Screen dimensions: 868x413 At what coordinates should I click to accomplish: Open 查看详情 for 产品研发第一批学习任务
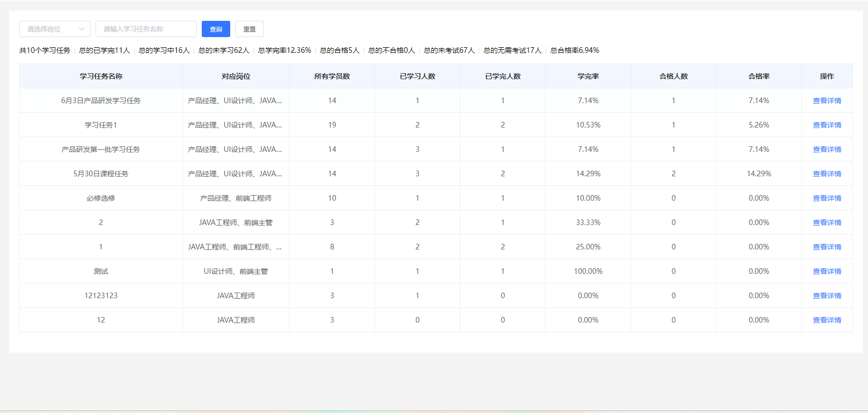tap(827, 149)
